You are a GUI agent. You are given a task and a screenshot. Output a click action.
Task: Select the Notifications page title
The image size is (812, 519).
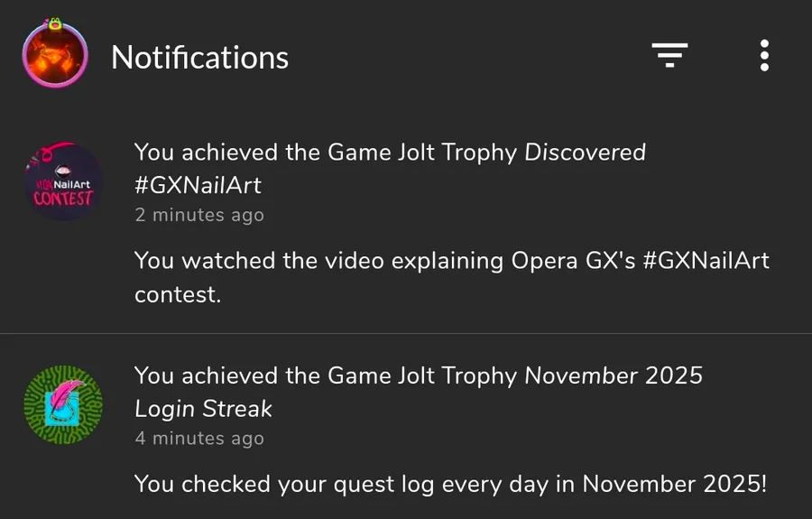click(x=199, y=58)
